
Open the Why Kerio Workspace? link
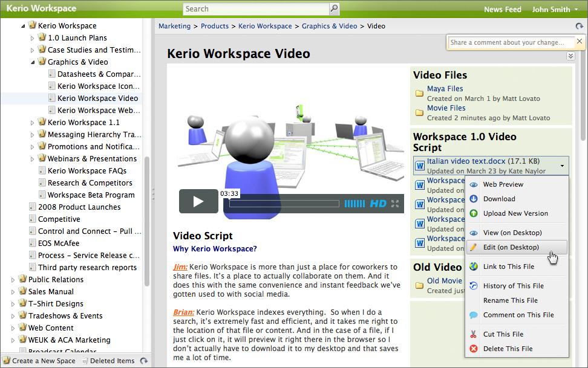click(215, 249)
